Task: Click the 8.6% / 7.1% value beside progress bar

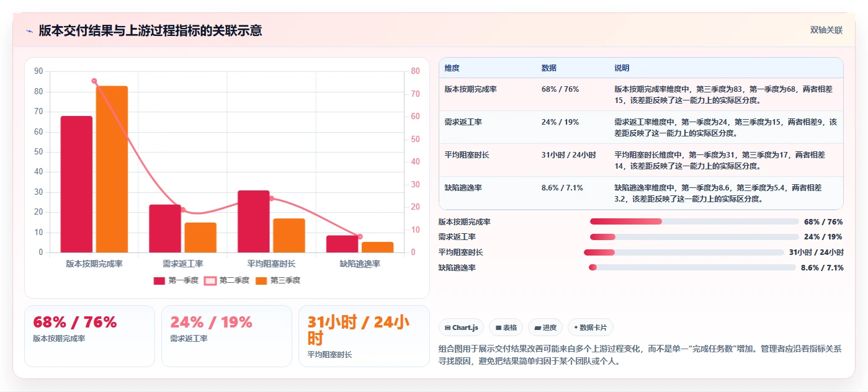Action: tap(822, 267)
